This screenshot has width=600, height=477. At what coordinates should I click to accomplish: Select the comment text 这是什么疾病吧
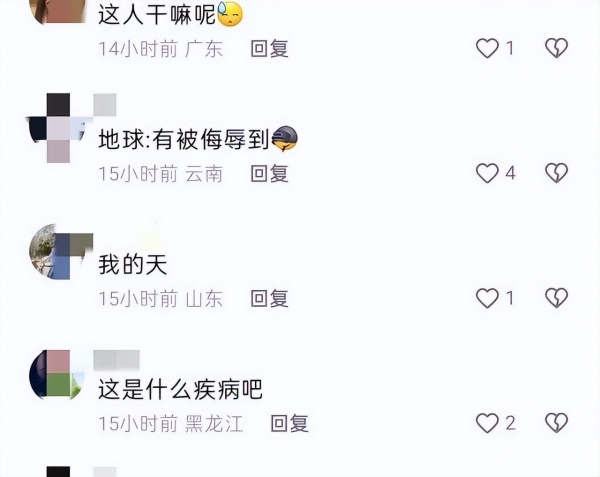click(180, 389)
